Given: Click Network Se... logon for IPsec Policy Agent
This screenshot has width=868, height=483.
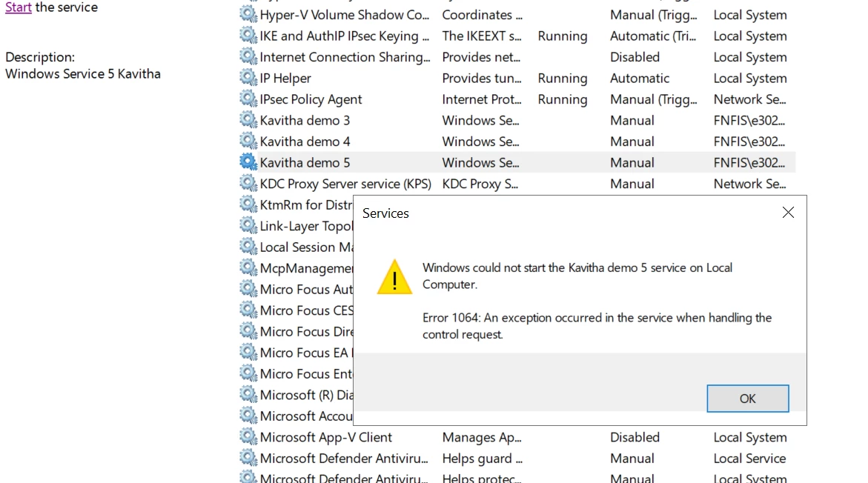Looking at the screenshot, I should click(x=749, y=99).
